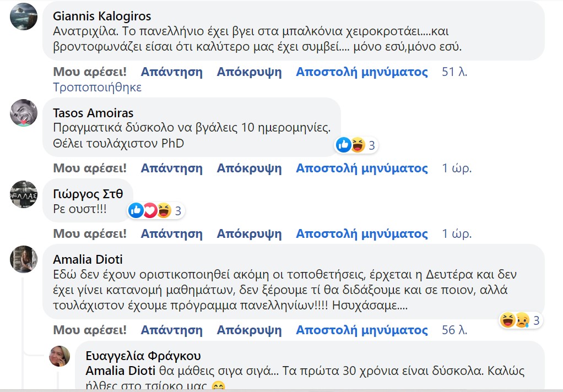Click the thumbs-up reaction icon under Tasos Amoiras comment

click(x=343, y=145)
